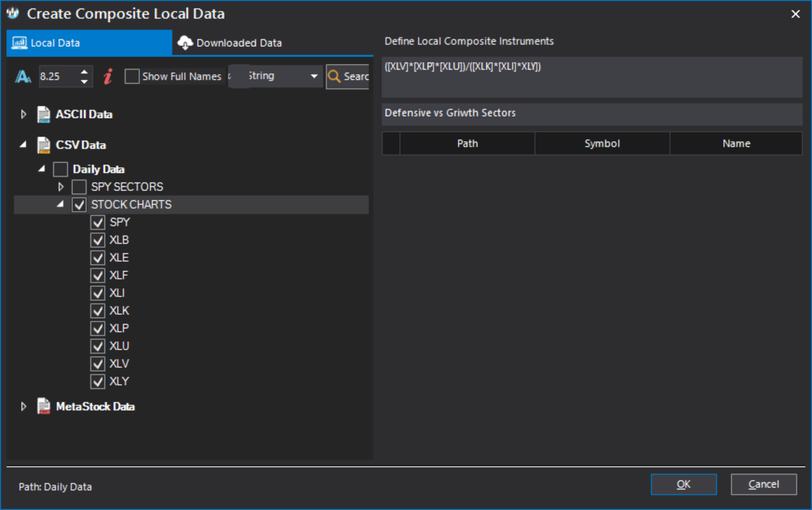The width and height of the screenshot is (812, 510).
Task: Select the XLV tree item label
Action: pyautogui.click(x=119, y=364)
